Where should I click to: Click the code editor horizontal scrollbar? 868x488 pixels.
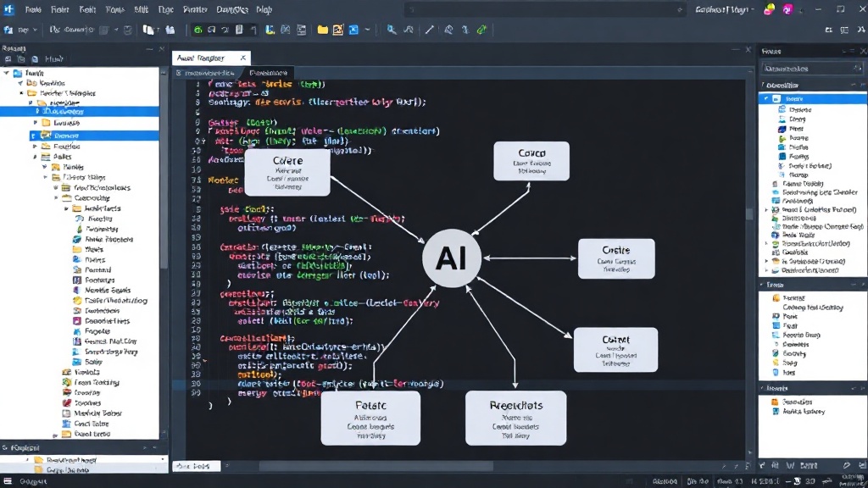point(376,466)
